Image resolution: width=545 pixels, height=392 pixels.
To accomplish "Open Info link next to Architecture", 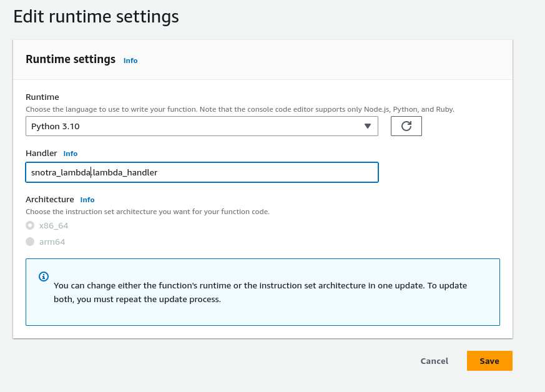I will pyautogui.click(x=87, y=200).
